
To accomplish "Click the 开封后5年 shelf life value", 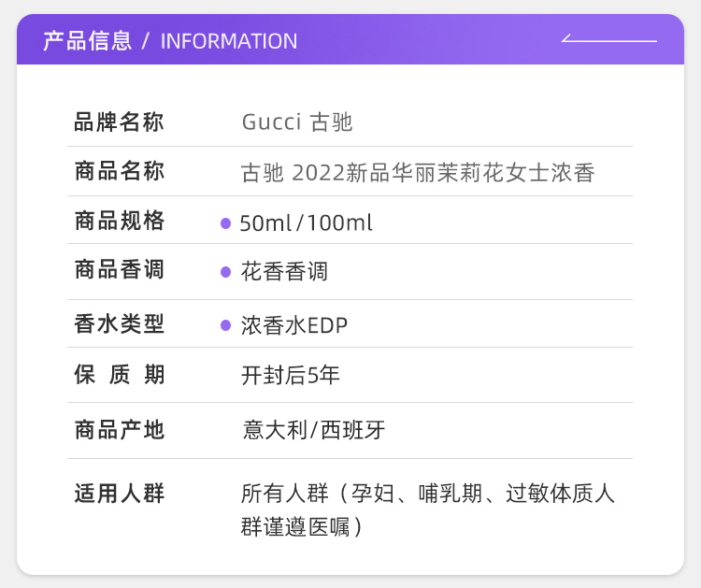I will click(x=291, y=375).
